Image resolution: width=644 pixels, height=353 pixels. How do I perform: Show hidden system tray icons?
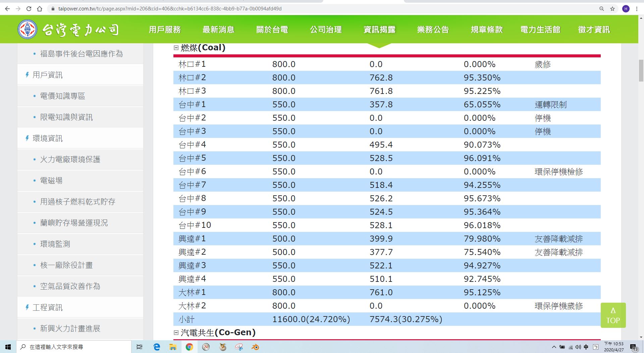coord(554,347)
